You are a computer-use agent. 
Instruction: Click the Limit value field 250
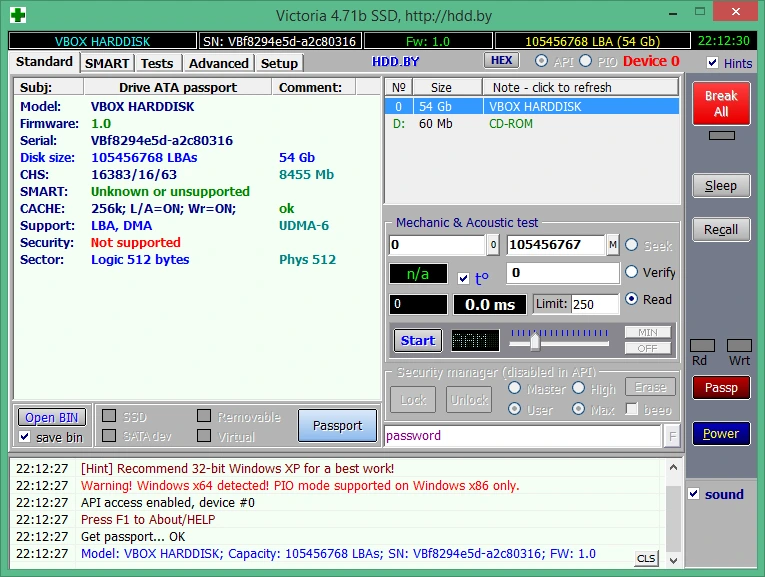pos(594,304)
